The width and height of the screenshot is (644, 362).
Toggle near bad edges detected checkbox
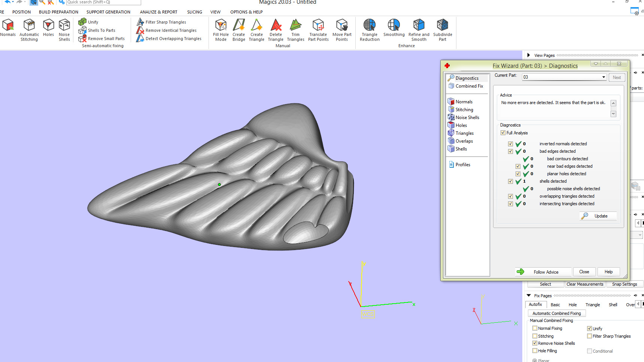(x=518, y=166)
